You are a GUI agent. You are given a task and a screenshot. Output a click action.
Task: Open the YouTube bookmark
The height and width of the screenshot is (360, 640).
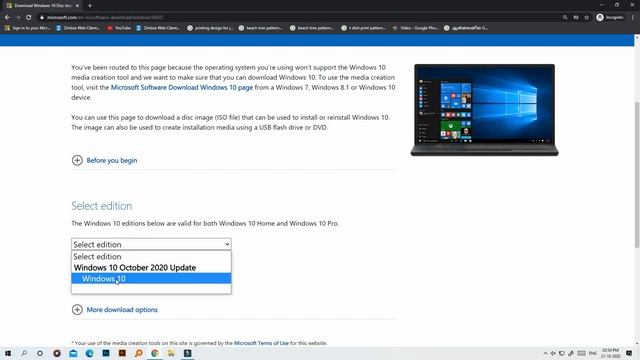coord(119,28)
